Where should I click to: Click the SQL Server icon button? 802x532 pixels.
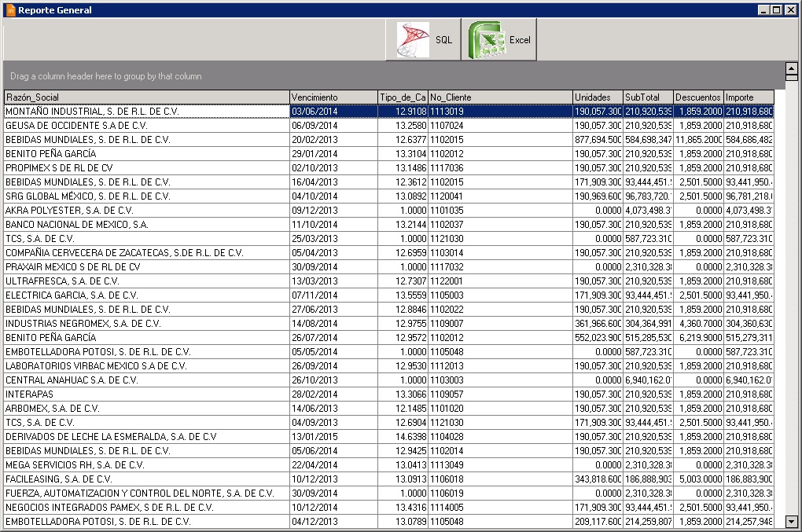[x=423, y=40]
